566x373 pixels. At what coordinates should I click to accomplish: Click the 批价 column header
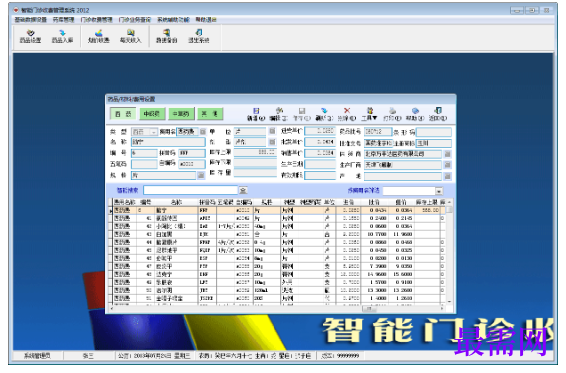[375, 202]
